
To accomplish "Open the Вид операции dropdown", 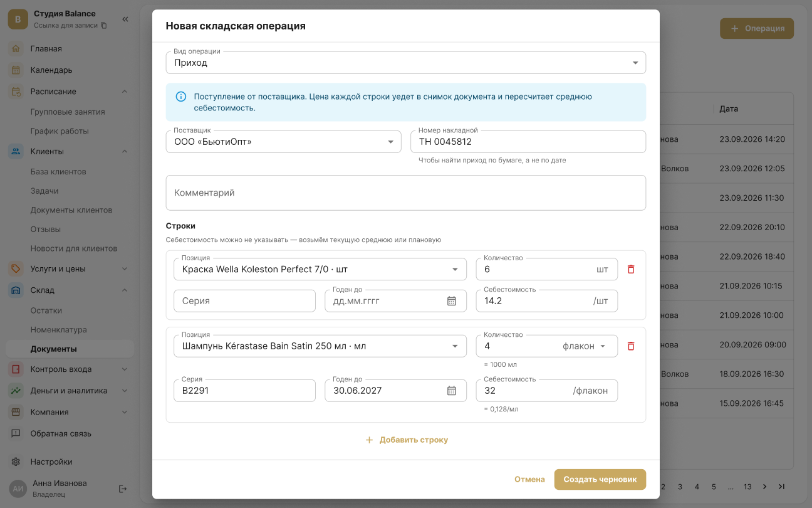I will point(405,63).
